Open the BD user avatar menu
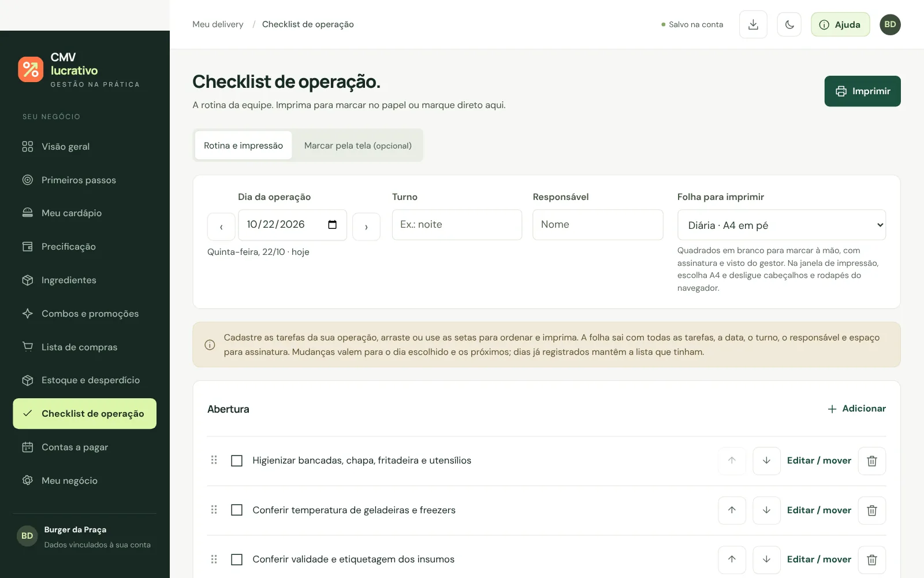Image resolution: width=924 pixels, height=578 pixels. pos(890,24)
